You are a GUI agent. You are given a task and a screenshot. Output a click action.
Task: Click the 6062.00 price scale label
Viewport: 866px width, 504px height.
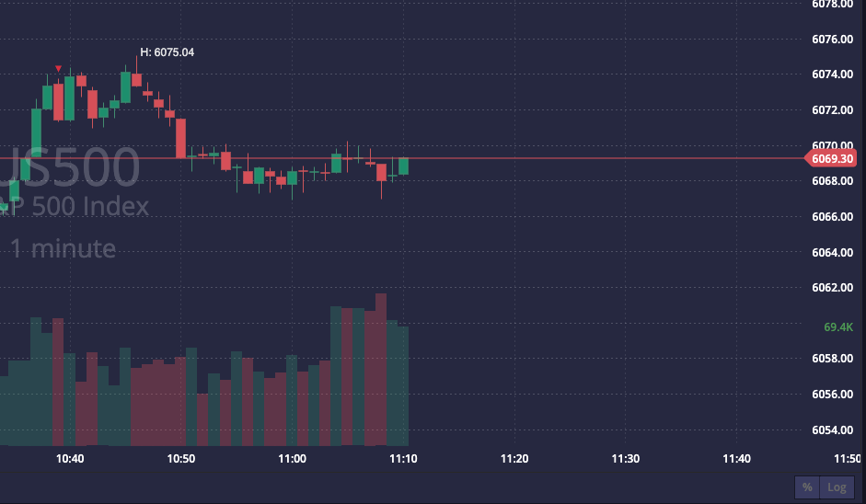click(x=833, y=288)
